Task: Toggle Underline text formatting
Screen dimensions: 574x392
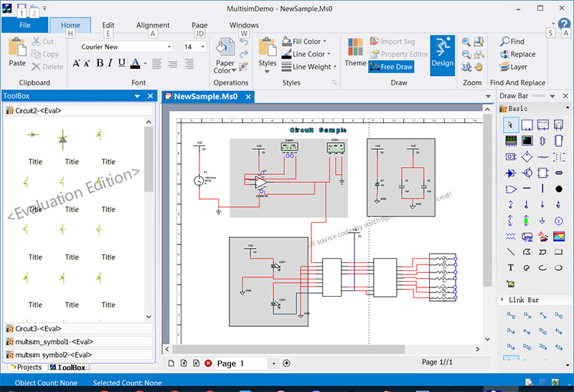Action: click(x=122, y=63)
